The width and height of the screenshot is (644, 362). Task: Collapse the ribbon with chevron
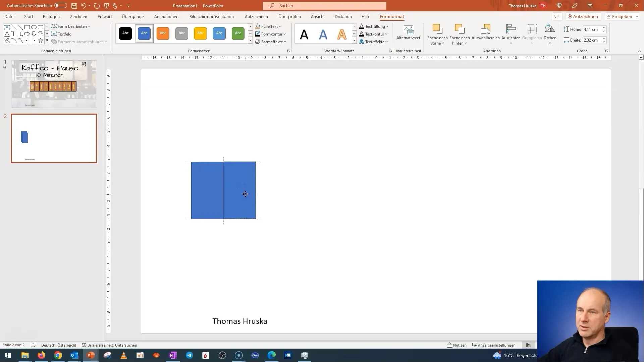tap(639, 51)
